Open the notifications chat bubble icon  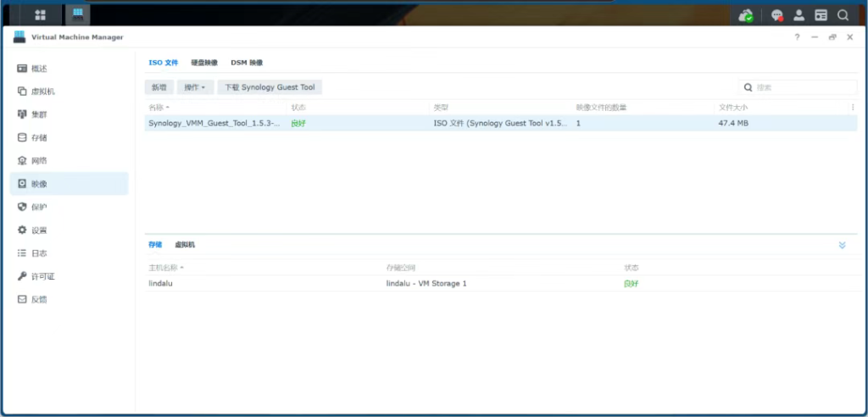777,15
